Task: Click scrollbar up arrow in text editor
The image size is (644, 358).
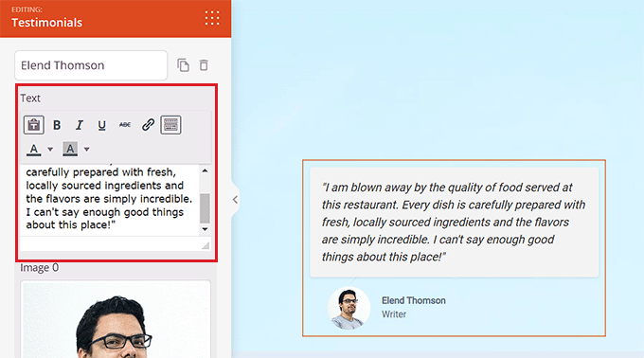Action: [205, 170]
